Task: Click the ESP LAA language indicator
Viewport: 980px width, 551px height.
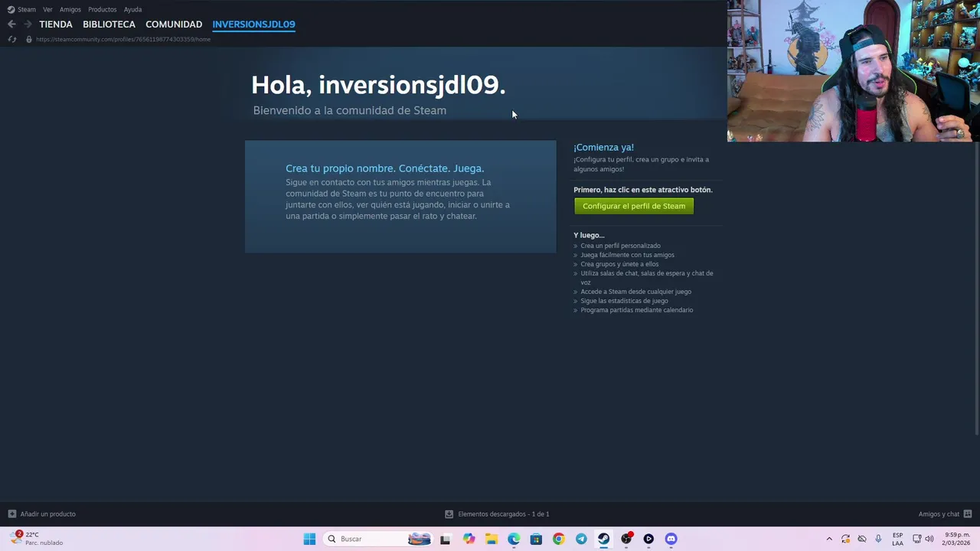Action: (x=897, y=539)
